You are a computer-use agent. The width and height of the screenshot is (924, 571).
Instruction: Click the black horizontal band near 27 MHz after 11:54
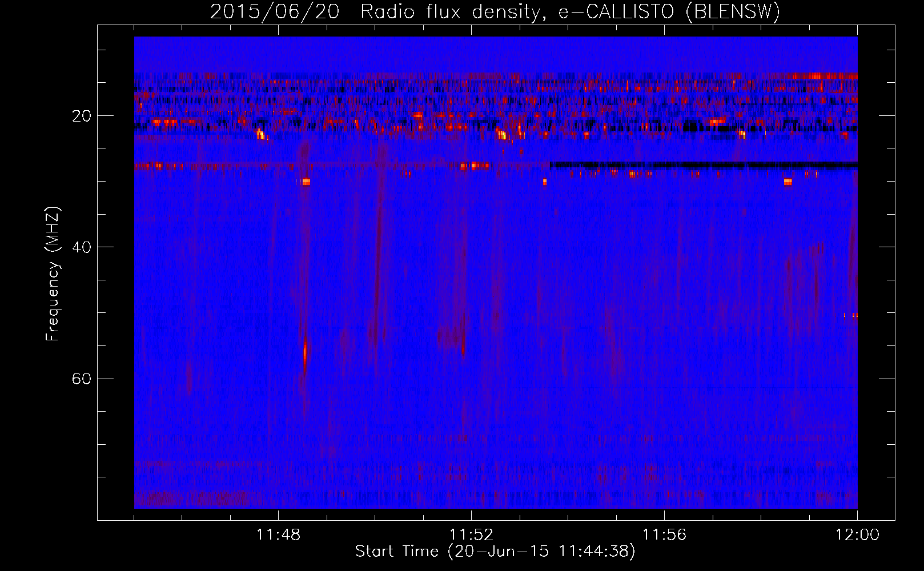click(704, 165)
